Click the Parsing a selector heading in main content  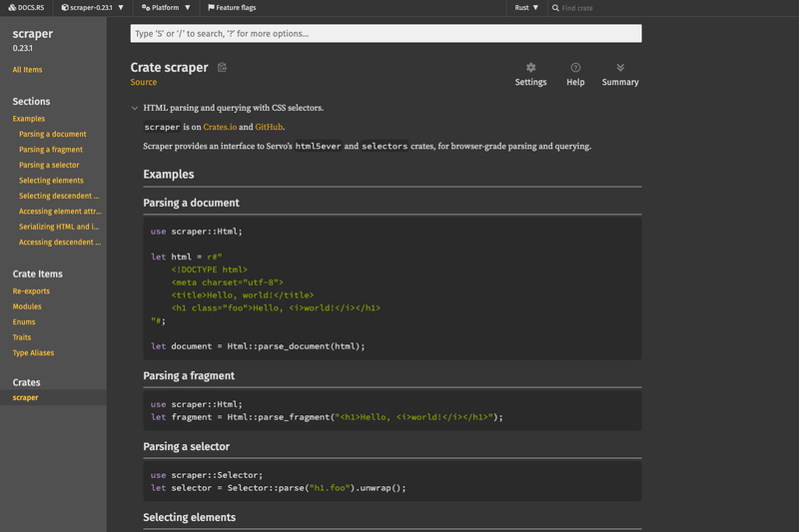point(187,446)
